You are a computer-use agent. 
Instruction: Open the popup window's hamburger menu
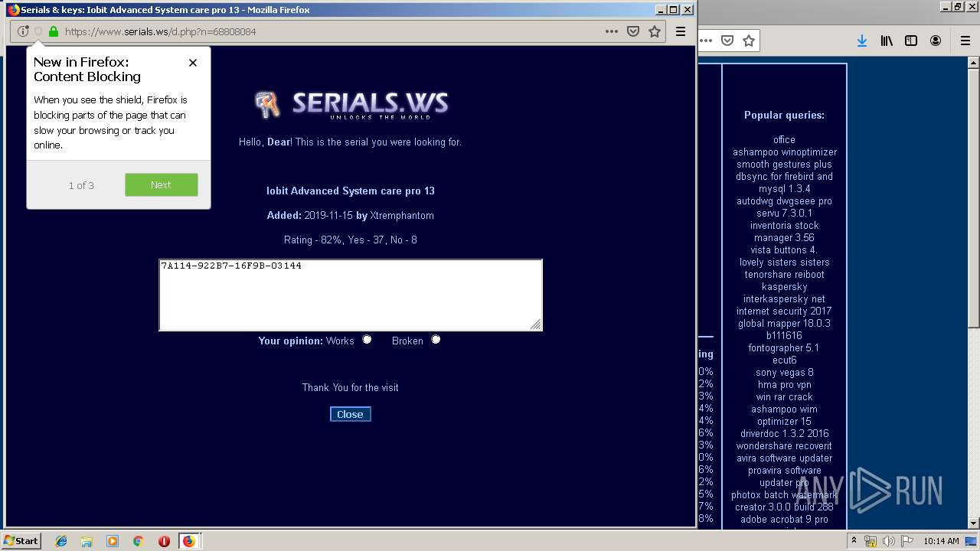[x=680, y=31]
